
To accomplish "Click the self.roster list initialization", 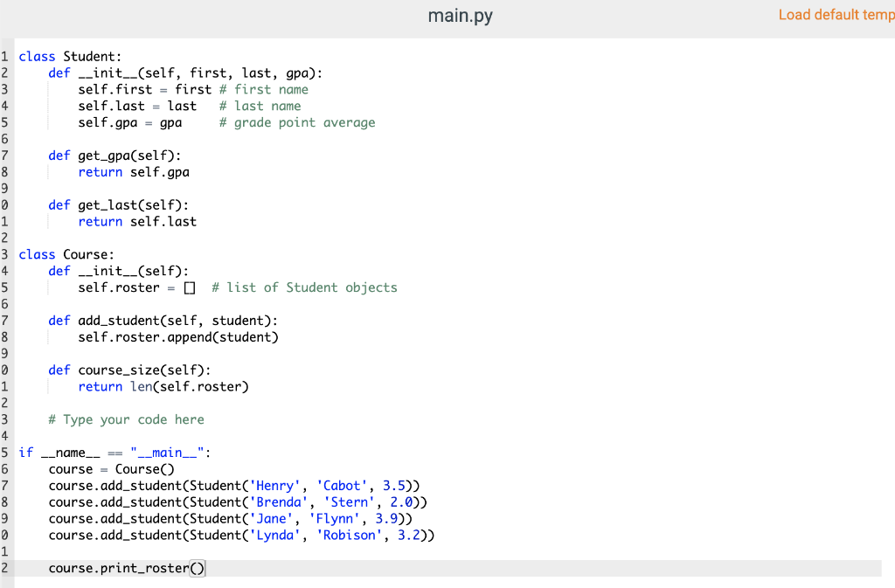I will point(133,287).
